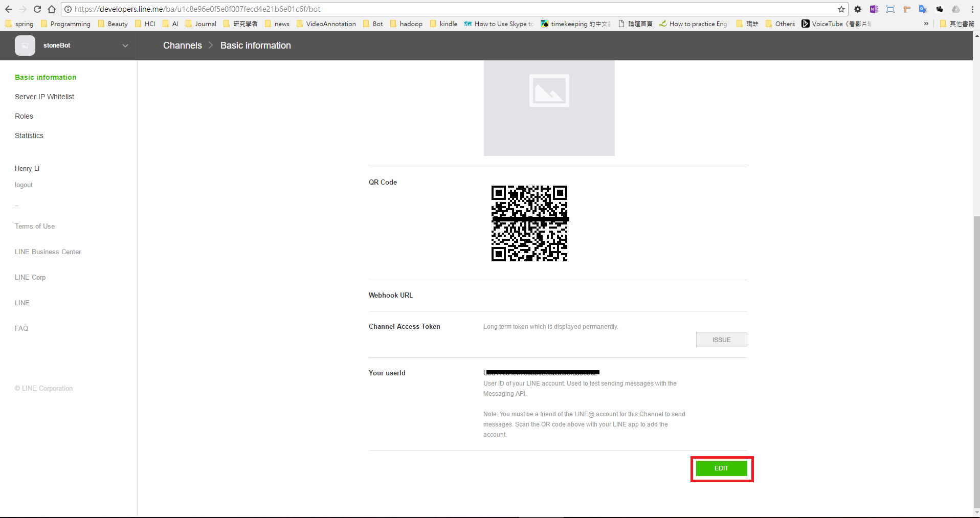
Task: Open the Statistics page
Action: pyautogui.click(x=29, y=136)
